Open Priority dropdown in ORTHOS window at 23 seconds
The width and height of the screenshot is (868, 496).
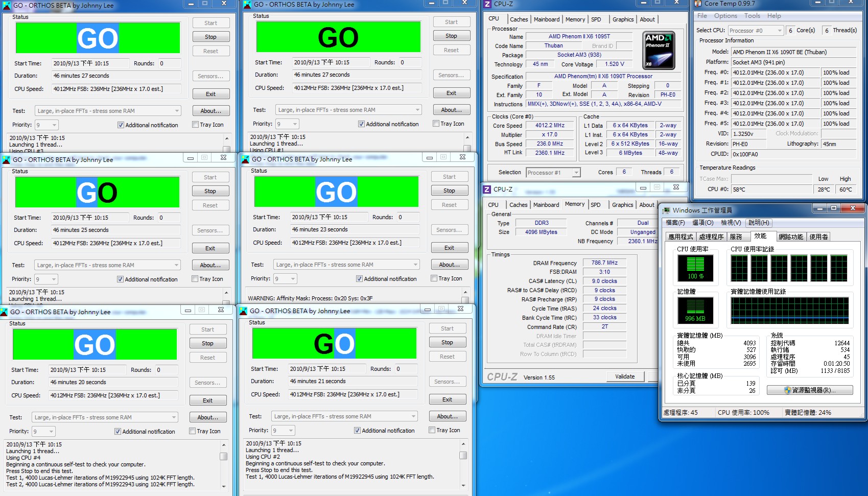click(285, 279)
